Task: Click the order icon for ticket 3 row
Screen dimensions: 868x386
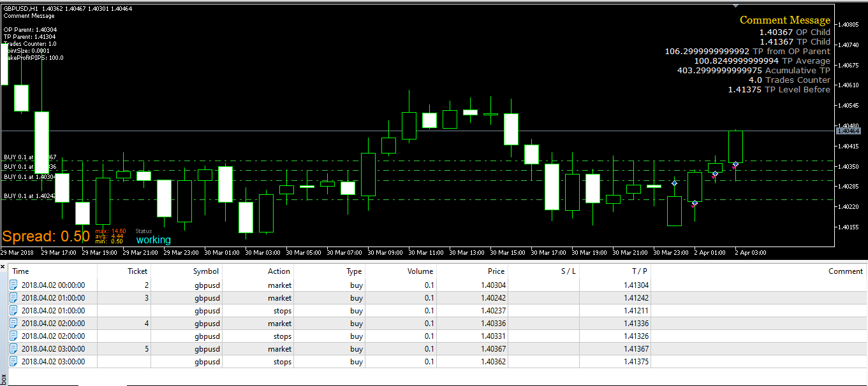Action: point(14,298)
